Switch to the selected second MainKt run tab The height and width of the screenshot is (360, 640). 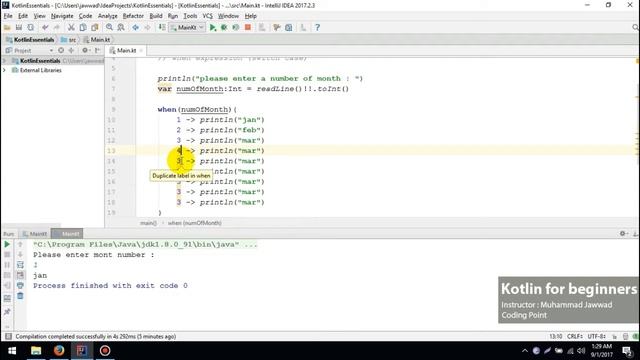(67, 234)
